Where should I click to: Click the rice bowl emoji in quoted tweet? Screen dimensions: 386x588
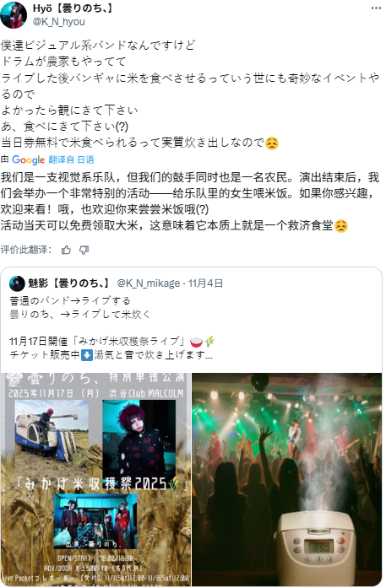[196, 342]
